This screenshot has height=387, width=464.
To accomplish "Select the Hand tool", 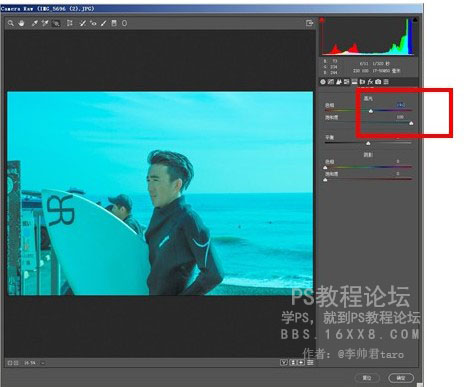I will 22,23.
